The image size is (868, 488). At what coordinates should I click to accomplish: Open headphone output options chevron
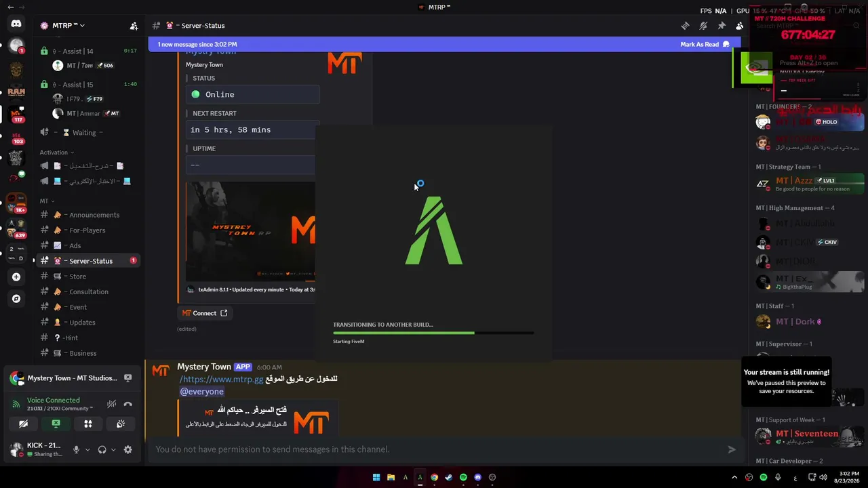click(113, 449)
